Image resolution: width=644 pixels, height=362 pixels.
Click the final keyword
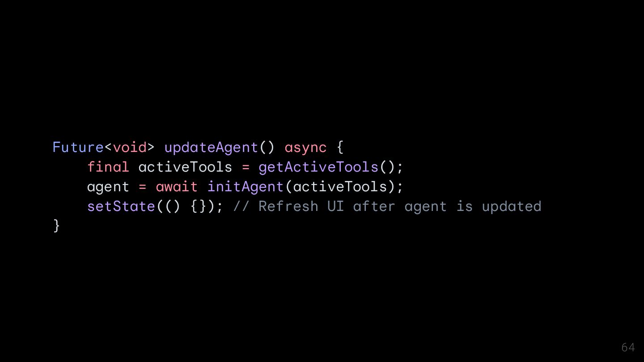click(x=108, y=167)
